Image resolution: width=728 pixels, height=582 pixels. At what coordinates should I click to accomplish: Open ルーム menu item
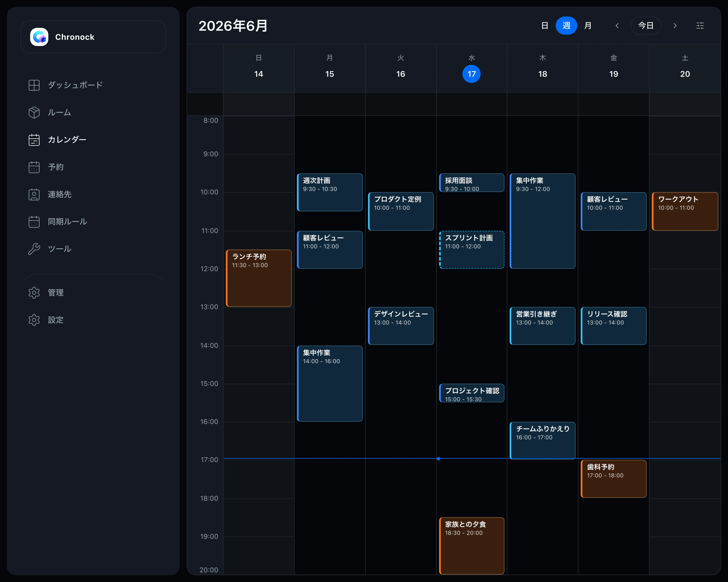(93, 112)
